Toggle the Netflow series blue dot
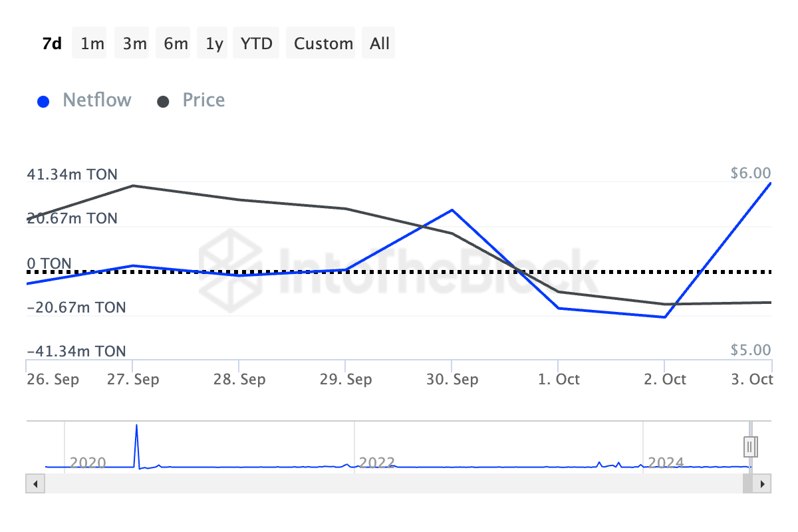Viewport: 798px width, 532px height. (x=43, y=102)
